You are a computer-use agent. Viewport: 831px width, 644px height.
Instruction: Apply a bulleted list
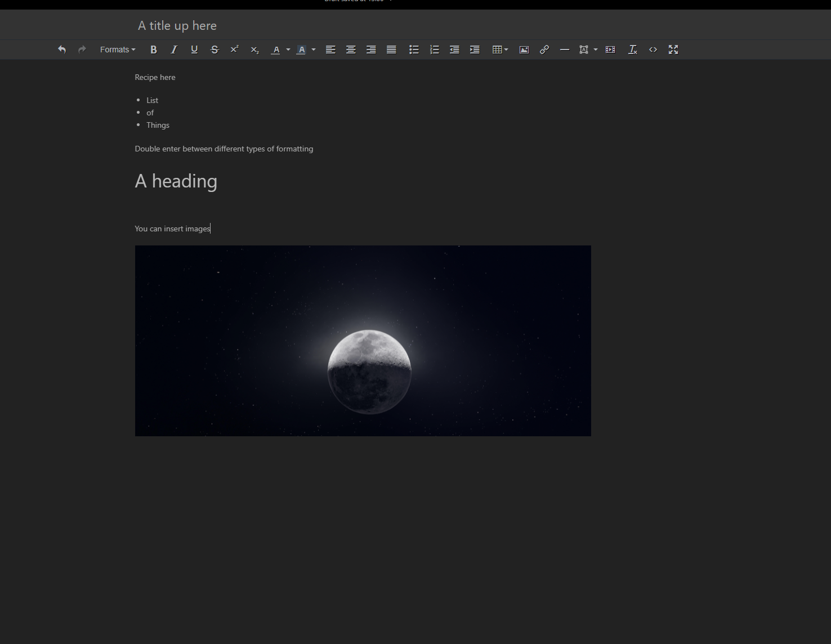coord(414,50)
